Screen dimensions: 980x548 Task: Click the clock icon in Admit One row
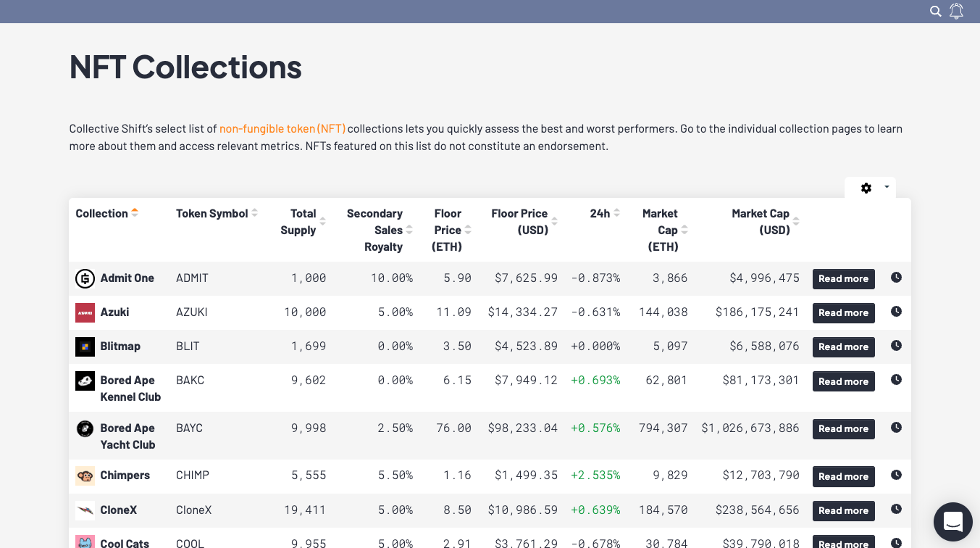click(896, 278)
